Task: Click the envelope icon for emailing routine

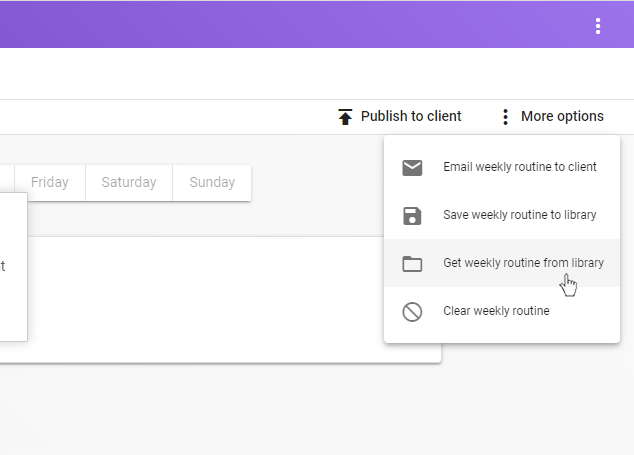Action: (x=412, y=167)
